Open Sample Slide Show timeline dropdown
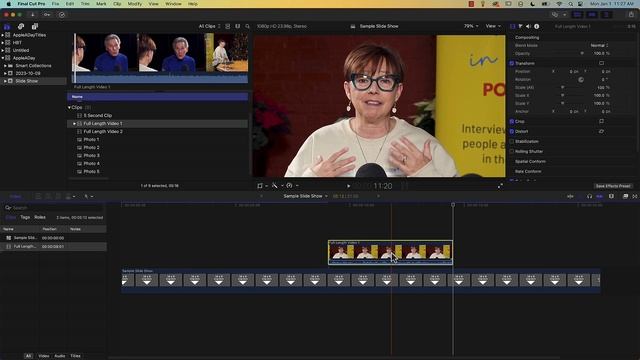640x360 pixels. [305, 196]
